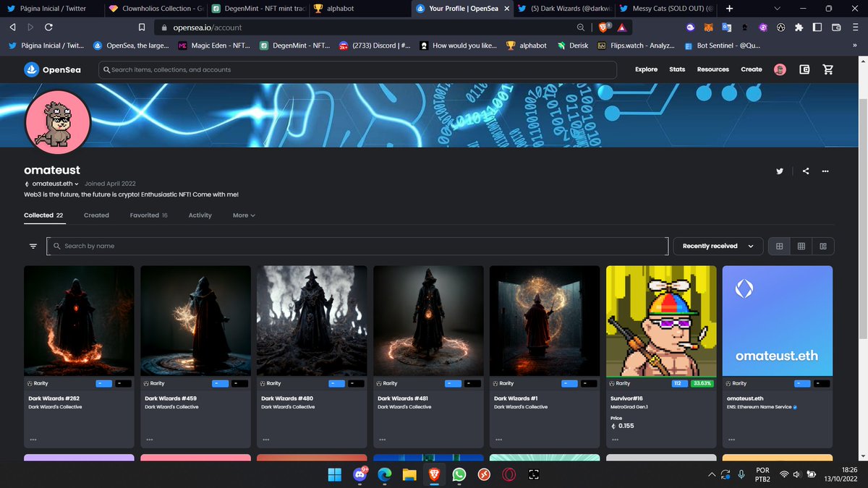Open the browser extensions puzzle icon
This screenshot has height=488, width=868.
pyautogui.click(x=799, y=27)
